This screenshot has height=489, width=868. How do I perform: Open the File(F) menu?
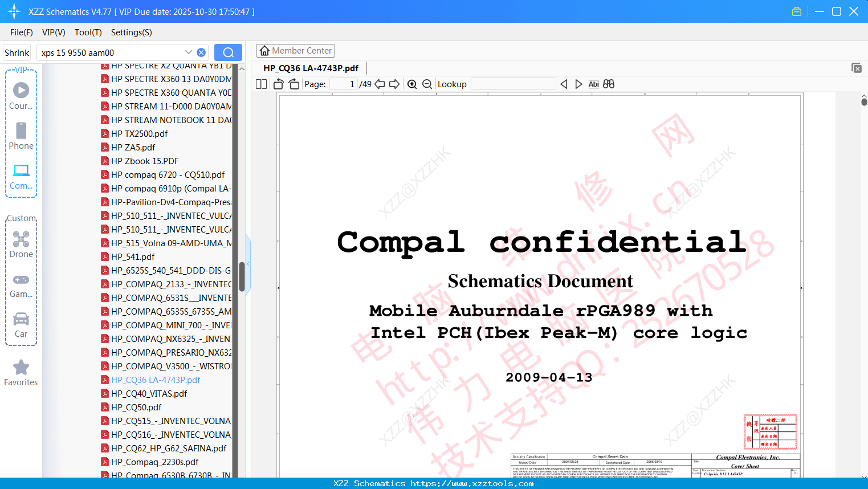point(22,32)
